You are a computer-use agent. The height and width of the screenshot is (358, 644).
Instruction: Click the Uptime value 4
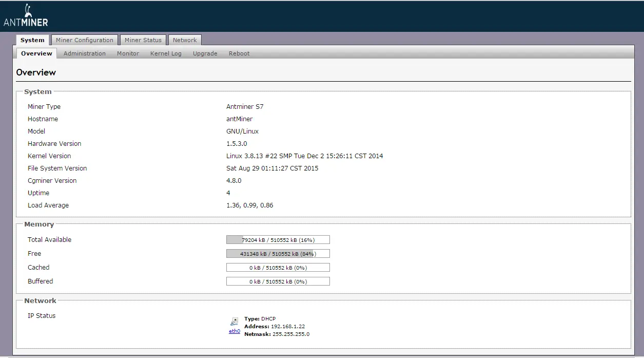228,193
